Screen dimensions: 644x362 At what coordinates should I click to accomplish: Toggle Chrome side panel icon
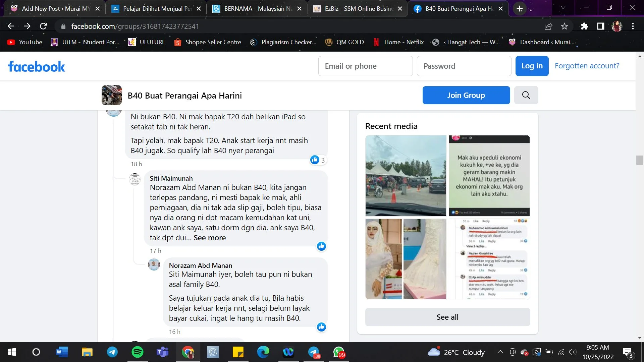600,26
